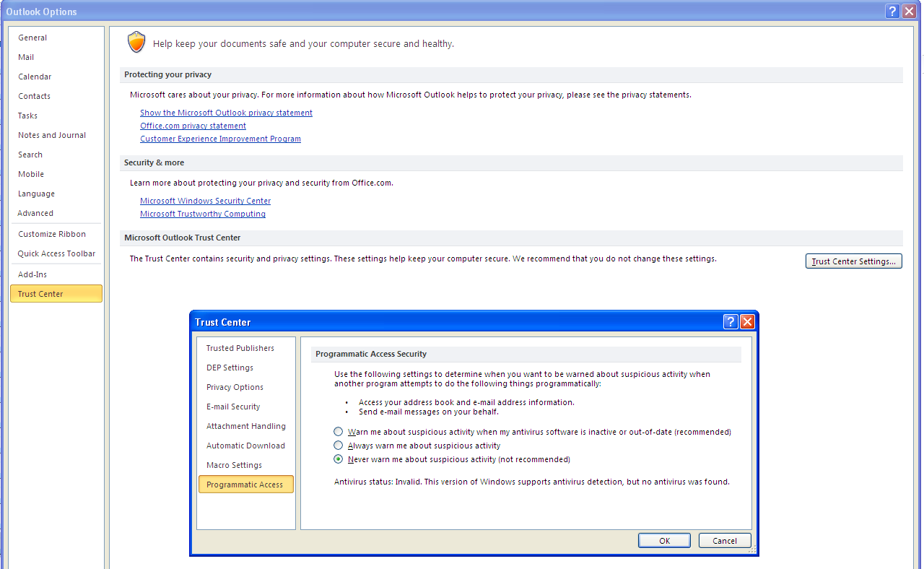Go to Macro Settings in Trust Center
Screen dimensions: 924x569
tap(245, 465)
